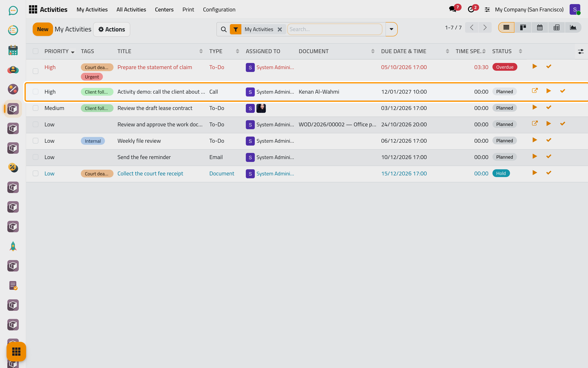Open the messages chat icon in header
Viewport: 588px width, 368px height.
point(453,9)
